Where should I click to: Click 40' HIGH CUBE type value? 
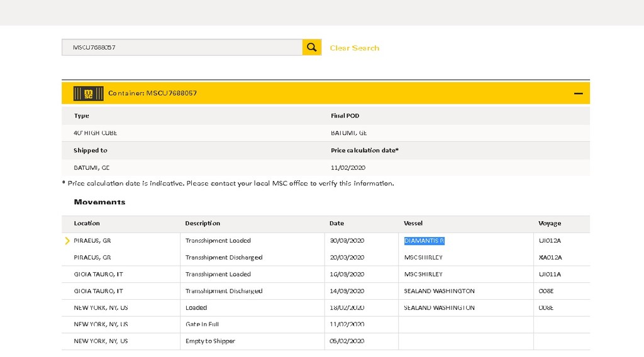(96, 133)
